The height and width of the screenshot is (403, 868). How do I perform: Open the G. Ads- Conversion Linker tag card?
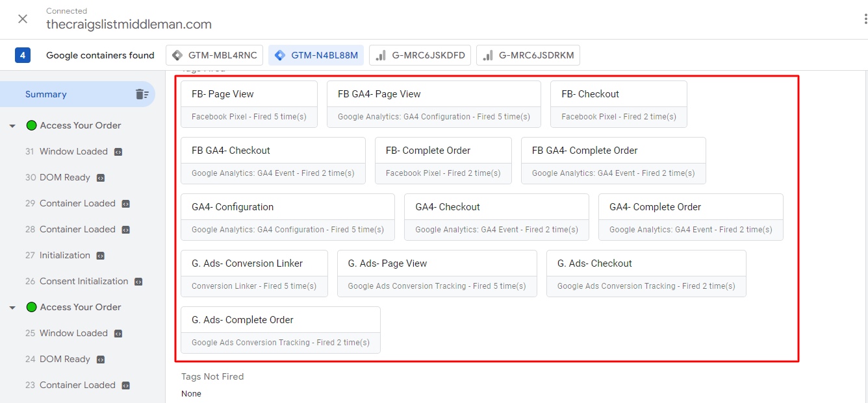[254, 273]
